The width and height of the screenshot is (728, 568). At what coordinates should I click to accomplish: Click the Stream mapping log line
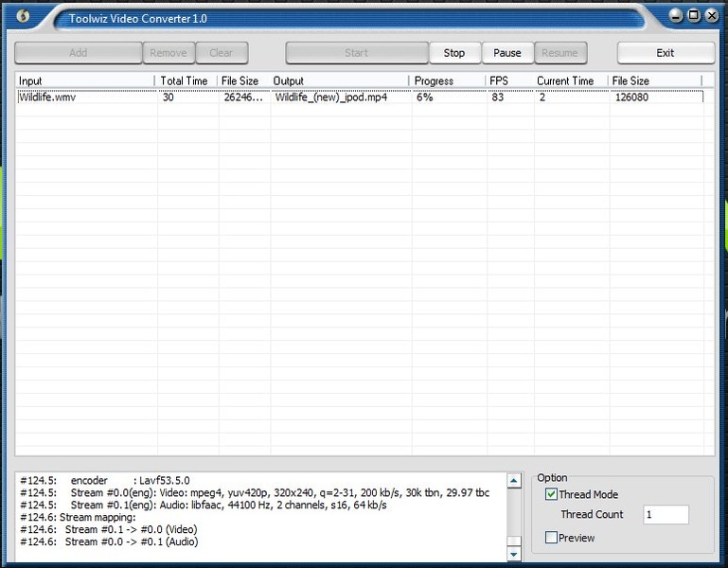[x=78, y=517]
